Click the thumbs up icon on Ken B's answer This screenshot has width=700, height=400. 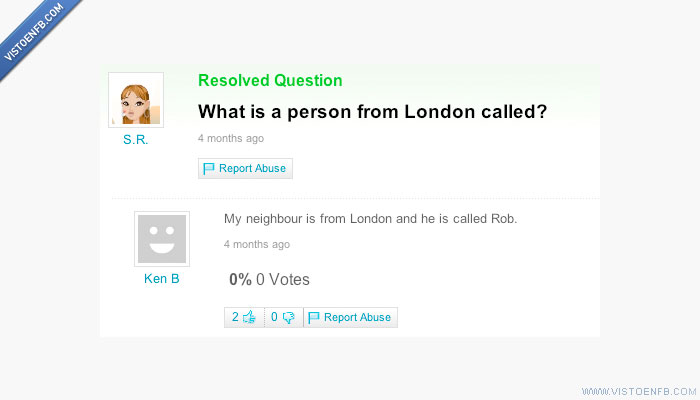tap(249, 317)
